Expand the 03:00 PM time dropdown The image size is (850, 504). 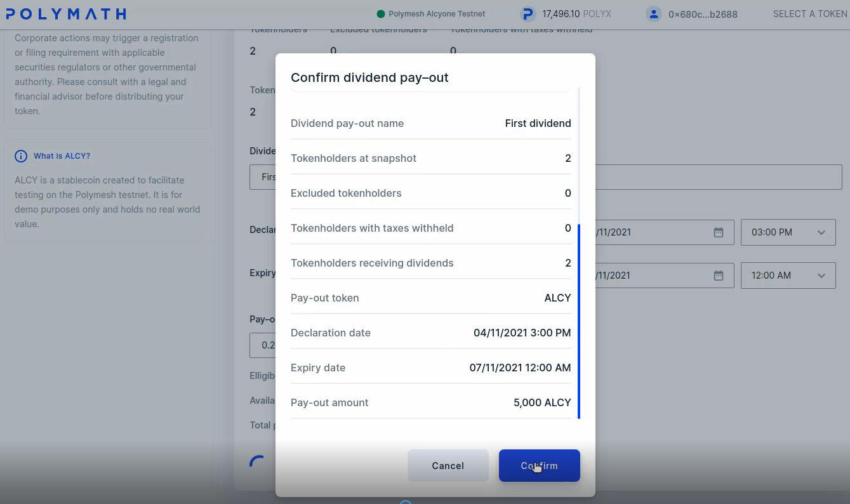pos(788,232)
